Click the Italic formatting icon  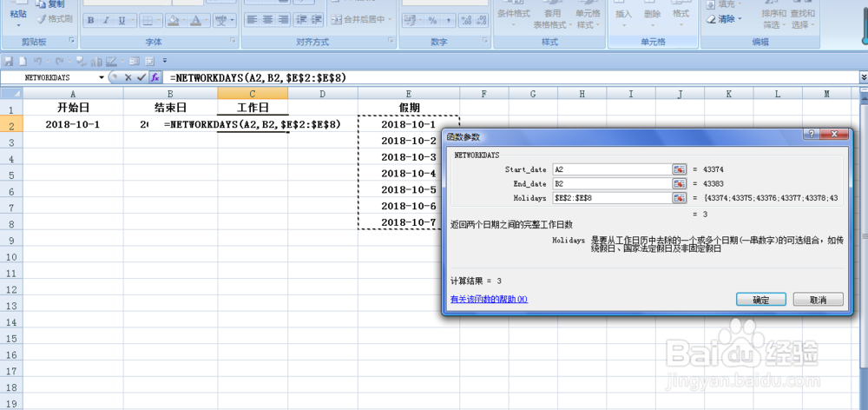(106, 21)
